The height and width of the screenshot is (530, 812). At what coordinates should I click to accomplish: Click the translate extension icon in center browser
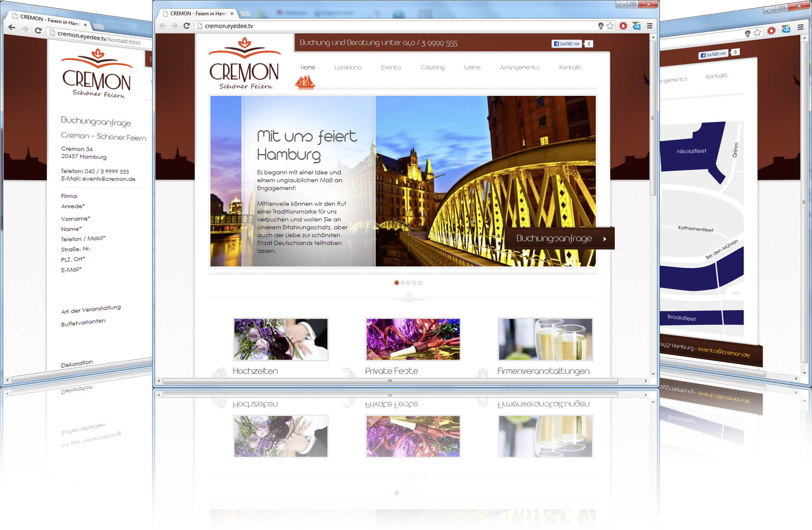click(637, 26)
